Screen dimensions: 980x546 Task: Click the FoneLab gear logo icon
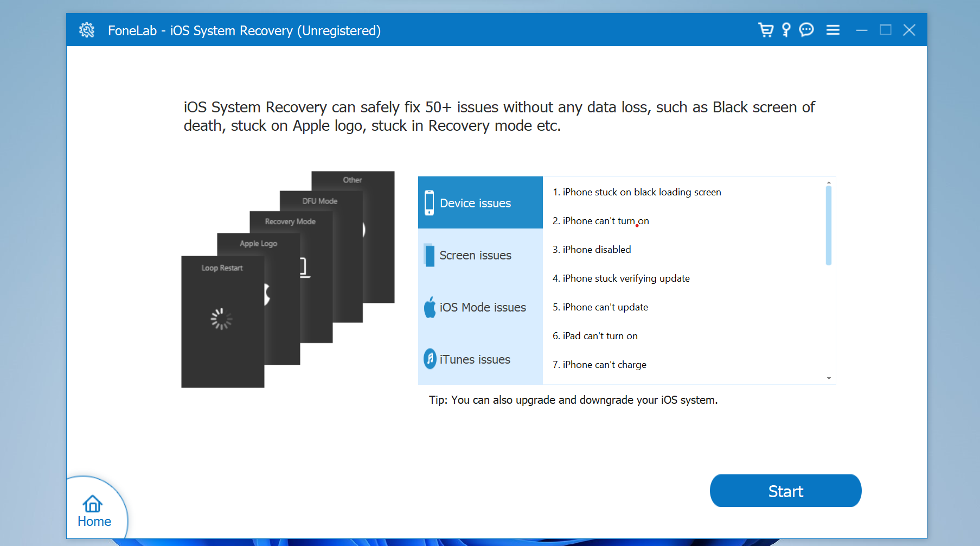(87, 30)
